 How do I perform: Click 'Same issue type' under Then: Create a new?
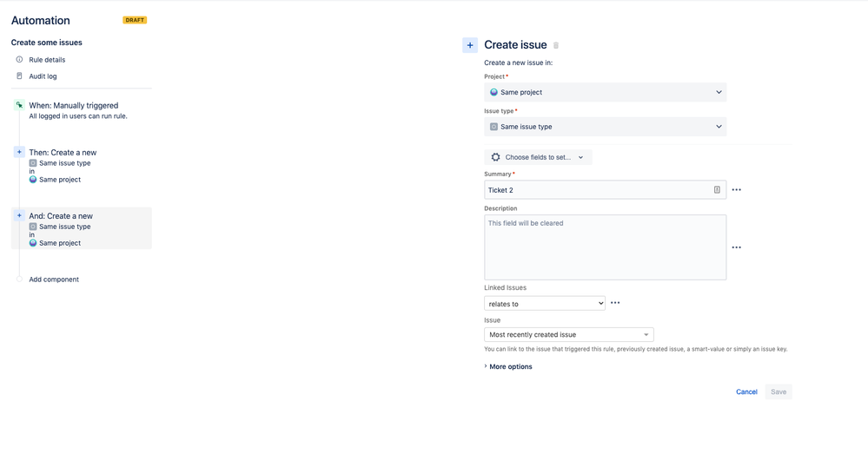(65, 163)
